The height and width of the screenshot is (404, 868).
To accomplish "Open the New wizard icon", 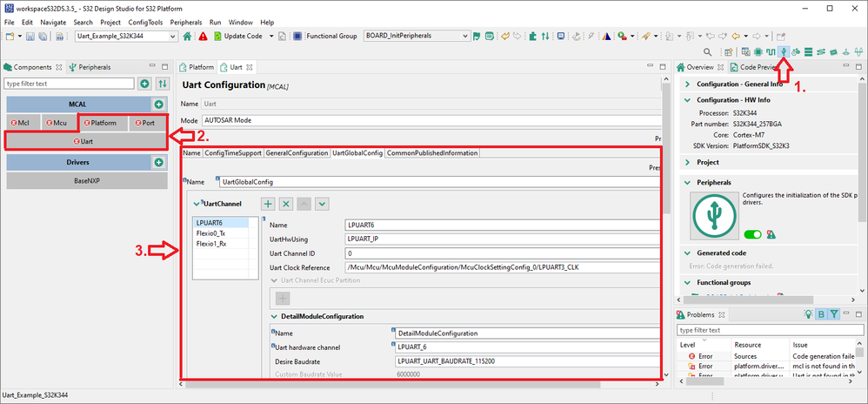I will point(10,36).
